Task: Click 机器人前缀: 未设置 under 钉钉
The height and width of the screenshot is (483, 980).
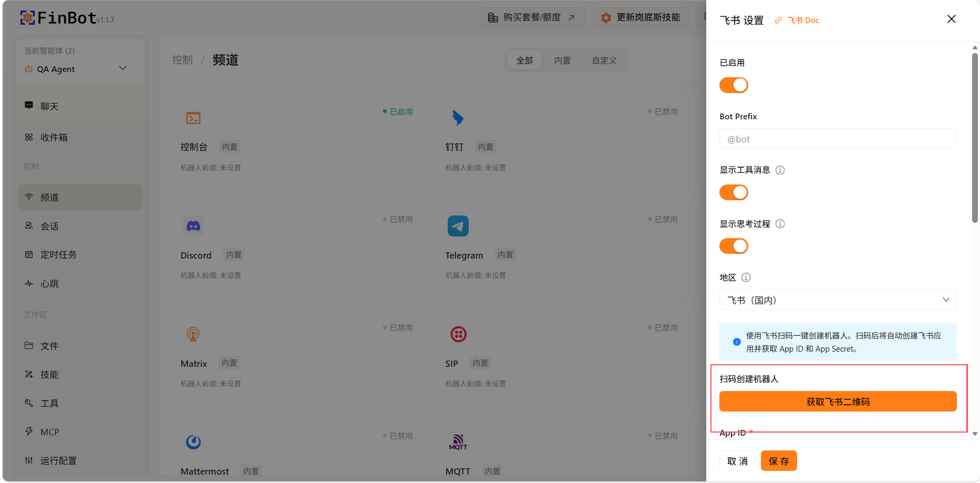Action: [x=476, y=168]
